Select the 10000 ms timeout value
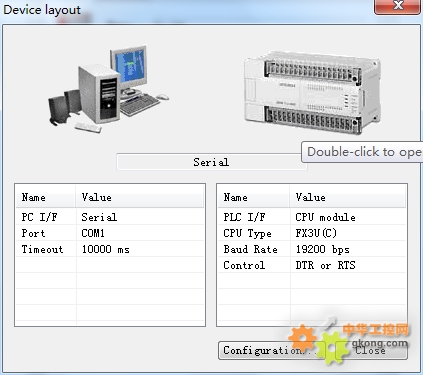 pyautogui.click(x=105, y=249)
